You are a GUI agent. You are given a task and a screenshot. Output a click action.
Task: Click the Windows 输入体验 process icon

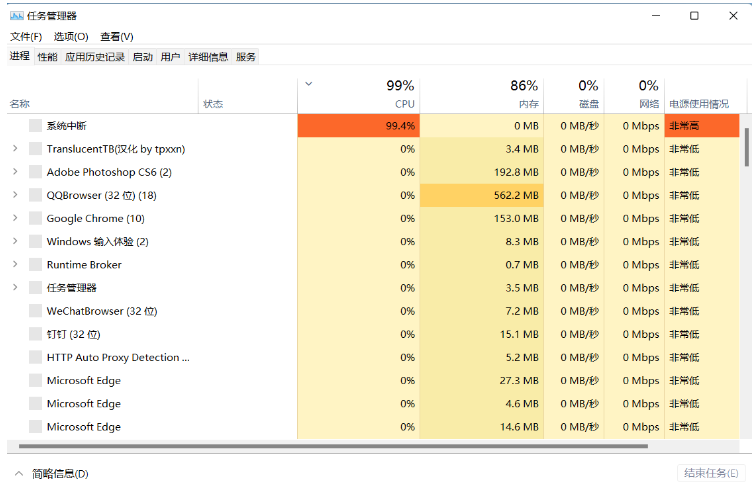(x=35, y=241)
